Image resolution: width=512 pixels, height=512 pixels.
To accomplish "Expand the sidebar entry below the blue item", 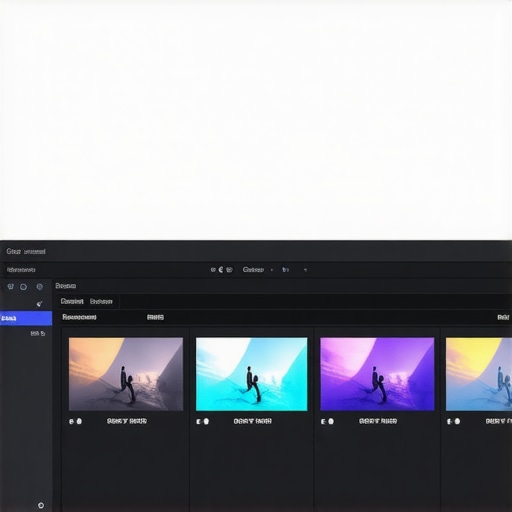I will (38, 333).
